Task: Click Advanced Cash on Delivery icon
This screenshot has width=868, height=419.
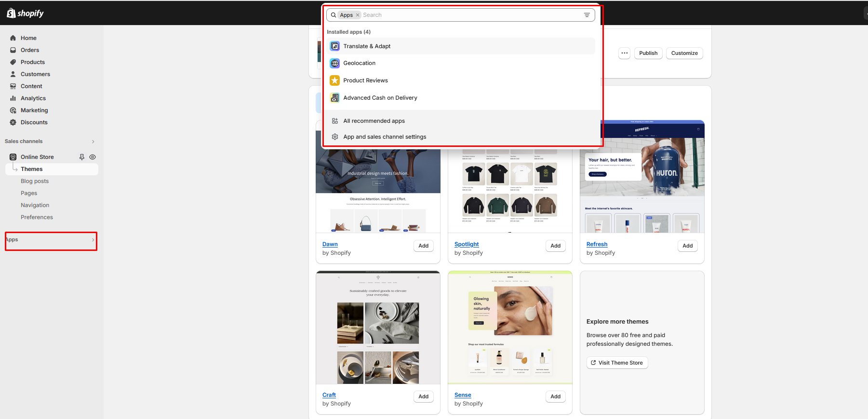Action: point(335,98)
